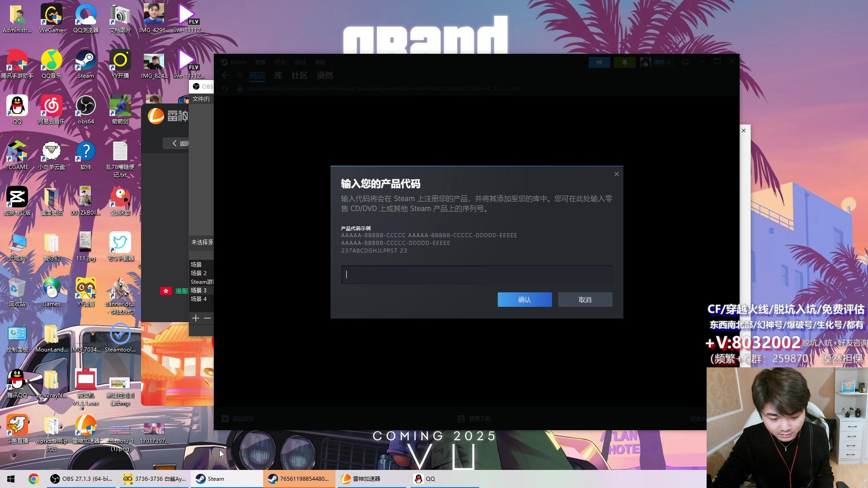The width and height of the screenshot is (868, 488).
Task: Open the 腾讯手游助手 desktop icon
Action: (x=17, y=64)
